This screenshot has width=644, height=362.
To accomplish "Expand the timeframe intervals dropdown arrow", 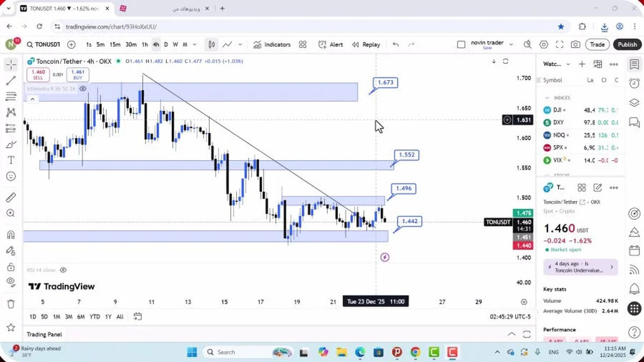I will coord(194,45).
